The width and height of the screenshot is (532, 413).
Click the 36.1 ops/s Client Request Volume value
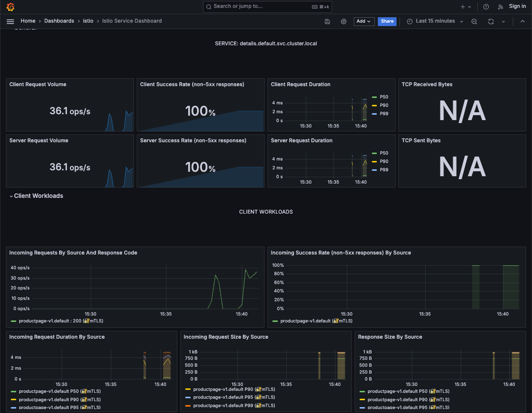coord(70,111)
